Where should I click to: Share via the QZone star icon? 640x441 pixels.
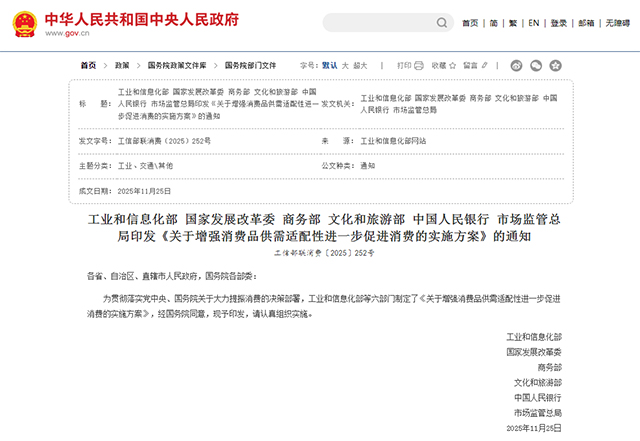point(555,65)
